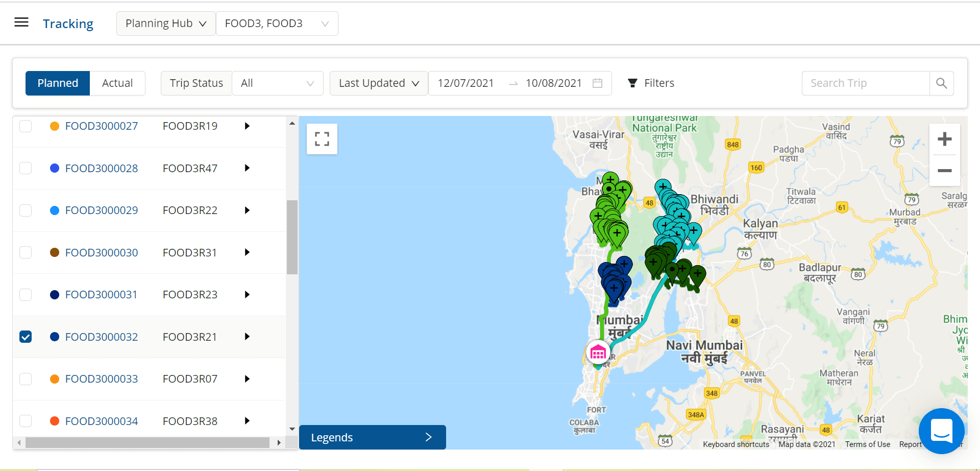Click the pink hub warehouse marker
The height and width of the screenshot is (471, 980).
[598, 352]
